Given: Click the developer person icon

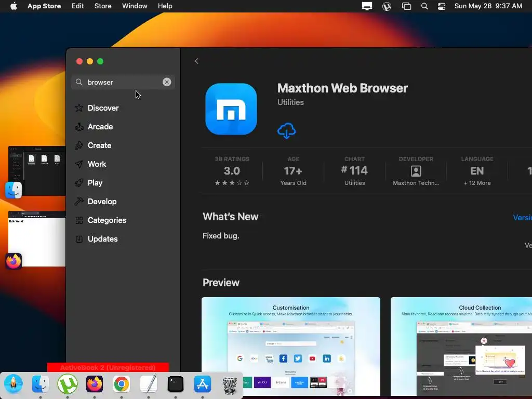Looking at the screenshot, I should pyautogui.click(x=416, y=171).
